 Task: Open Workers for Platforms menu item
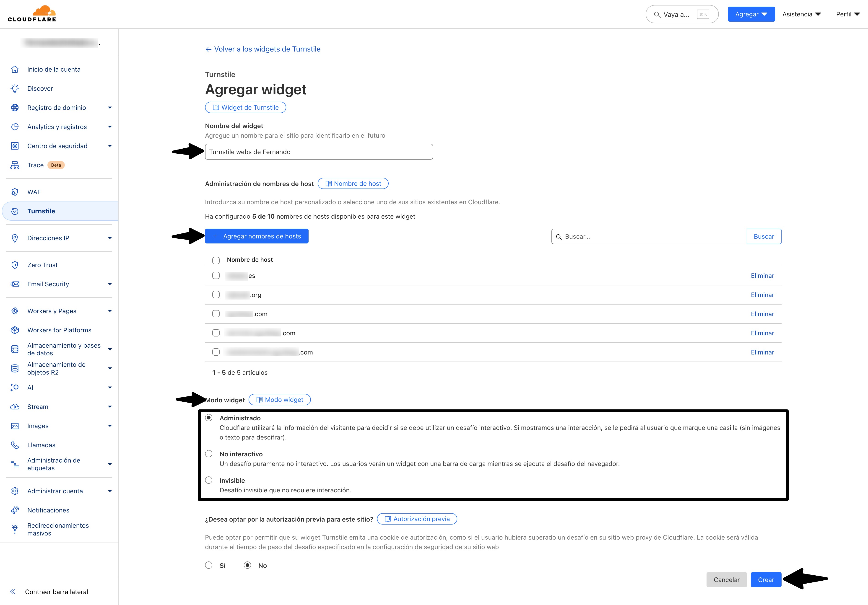[60, 330]
